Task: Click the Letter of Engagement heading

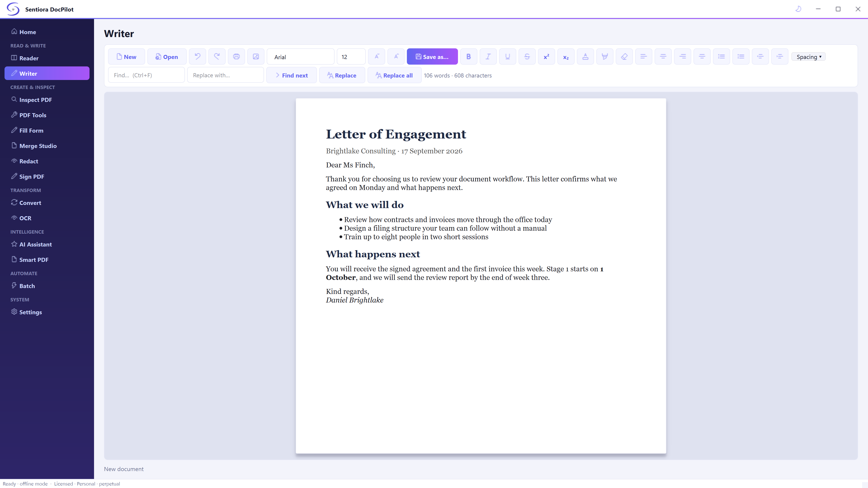Action: 396,134
